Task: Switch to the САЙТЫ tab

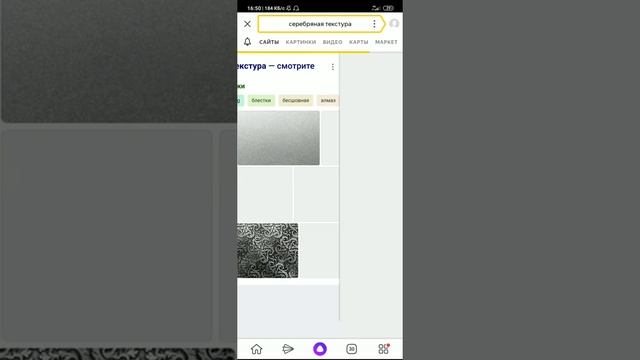Action: coord(269,42)
